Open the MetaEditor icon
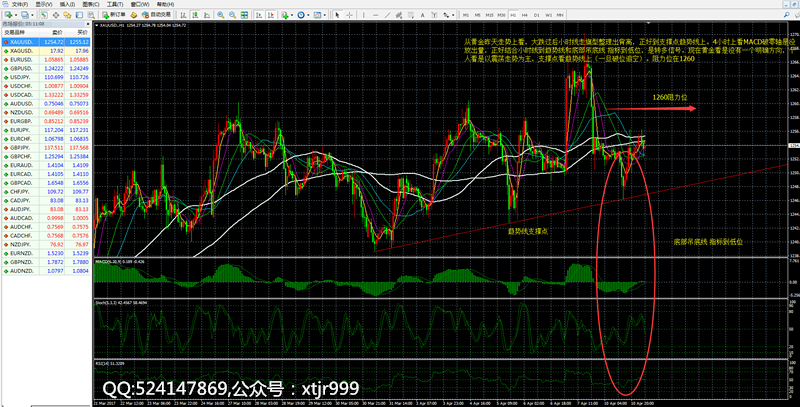The width and height of the screenshot is (800, 407). (x=134, y=15)
